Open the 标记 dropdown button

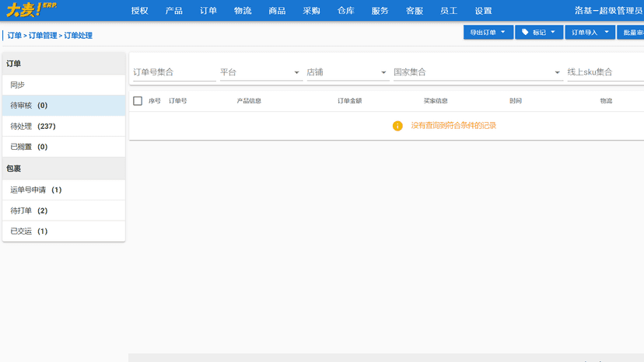point(539,33)
